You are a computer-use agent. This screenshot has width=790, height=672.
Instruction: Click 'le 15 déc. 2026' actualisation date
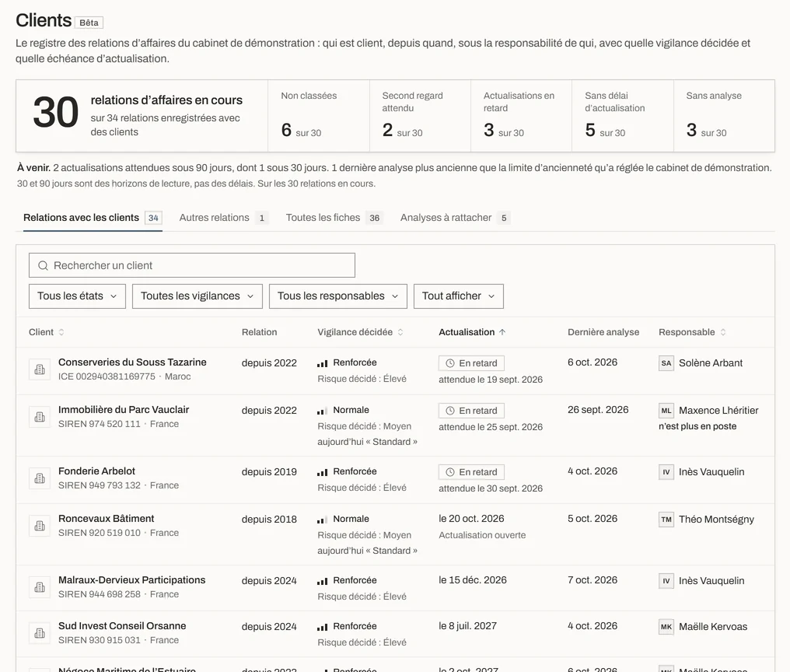473,579
